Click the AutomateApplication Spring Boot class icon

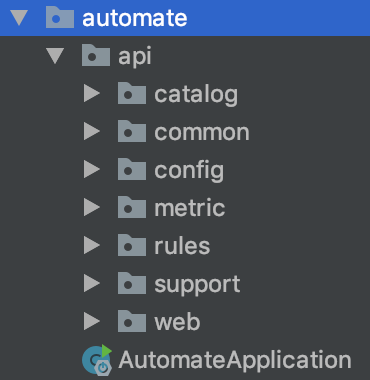[97, 361]
